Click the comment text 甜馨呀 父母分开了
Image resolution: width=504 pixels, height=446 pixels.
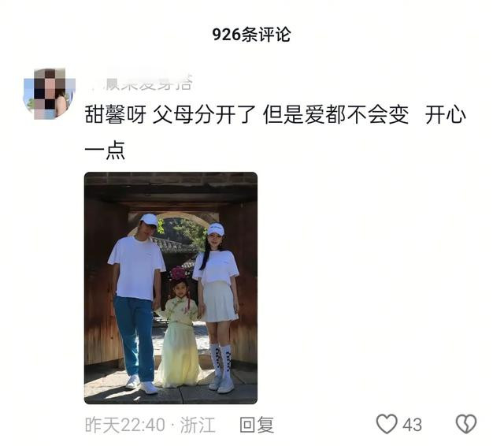click(170, 115)
